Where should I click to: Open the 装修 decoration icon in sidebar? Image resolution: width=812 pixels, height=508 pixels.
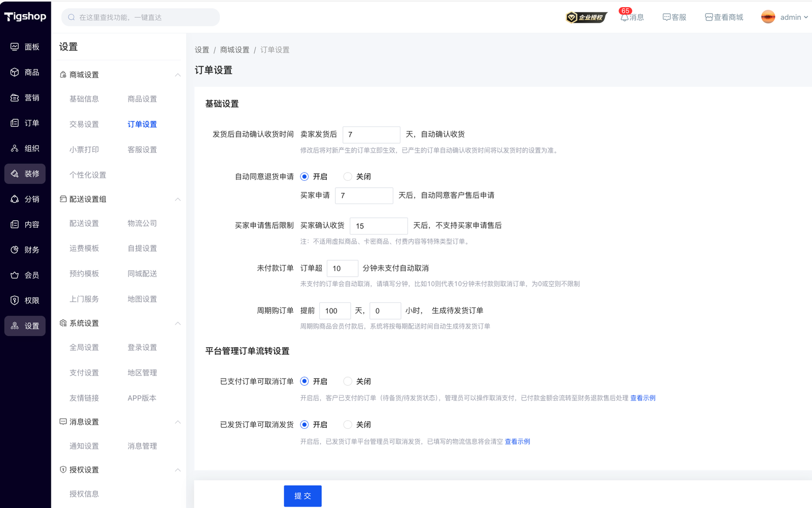coord(15,174)
